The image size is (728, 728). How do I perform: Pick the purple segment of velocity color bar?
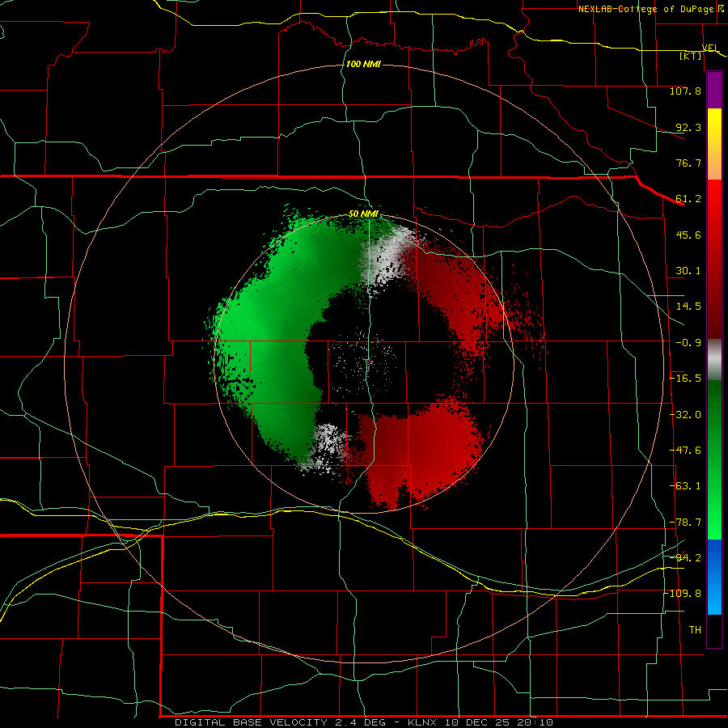click(714, 90)
